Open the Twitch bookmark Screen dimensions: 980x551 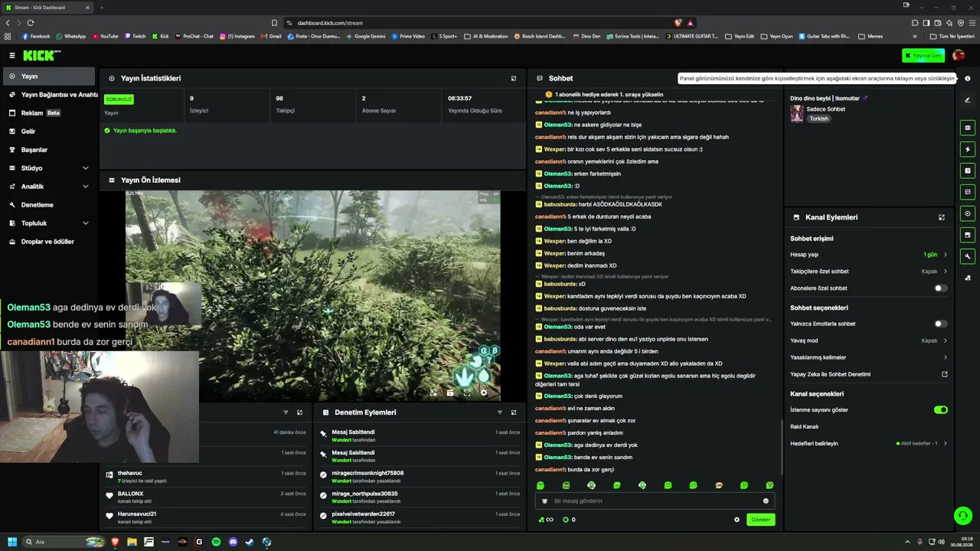[135, 36]
